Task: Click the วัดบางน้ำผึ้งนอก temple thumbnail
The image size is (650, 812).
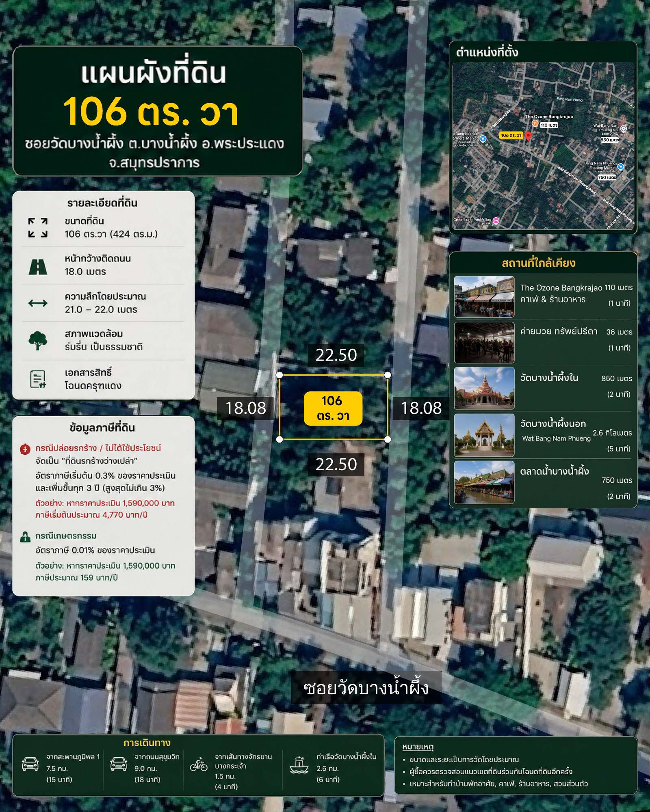Action: [484, 435]
